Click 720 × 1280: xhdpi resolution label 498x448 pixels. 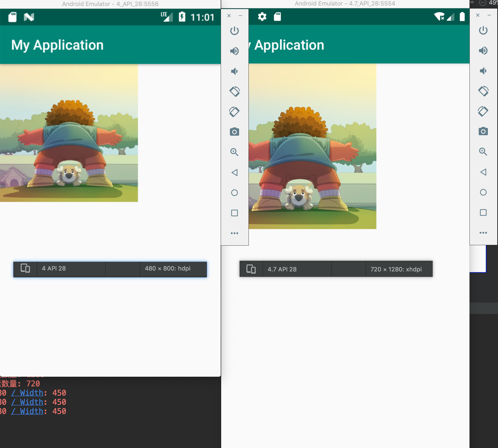(x=396, y=269)
